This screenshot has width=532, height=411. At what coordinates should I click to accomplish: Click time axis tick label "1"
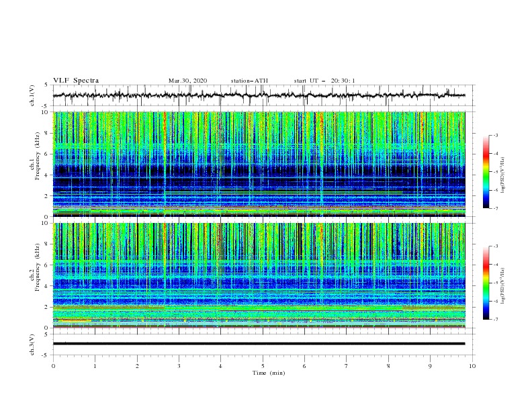95,366
